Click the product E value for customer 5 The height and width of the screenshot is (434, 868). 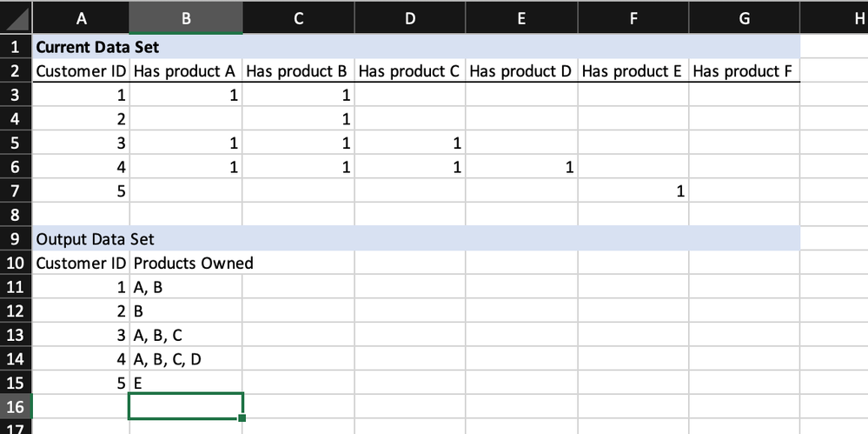tap(633, 190)
